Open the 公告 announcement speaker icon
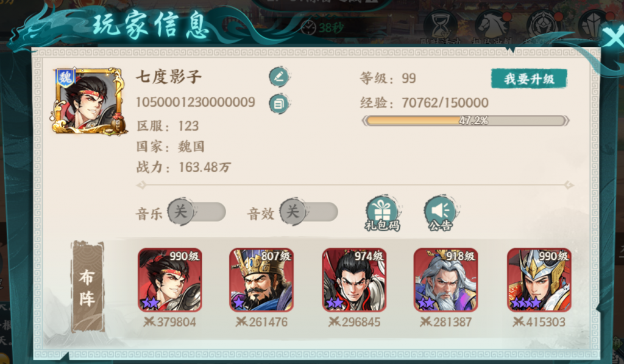The height and width of the screenshot is (364, 624). coord(441,214)
